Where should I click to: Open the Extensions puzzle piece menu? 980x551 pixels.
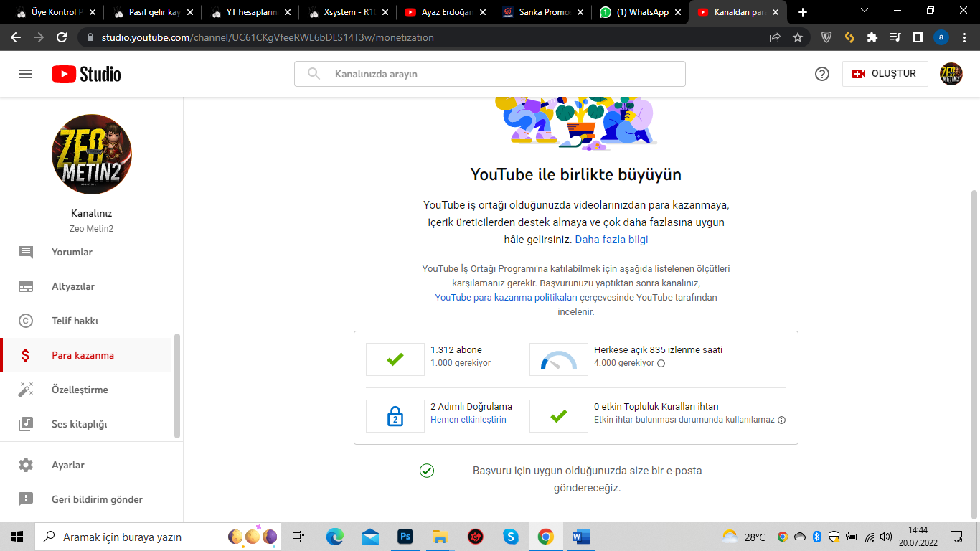point(872,37)
